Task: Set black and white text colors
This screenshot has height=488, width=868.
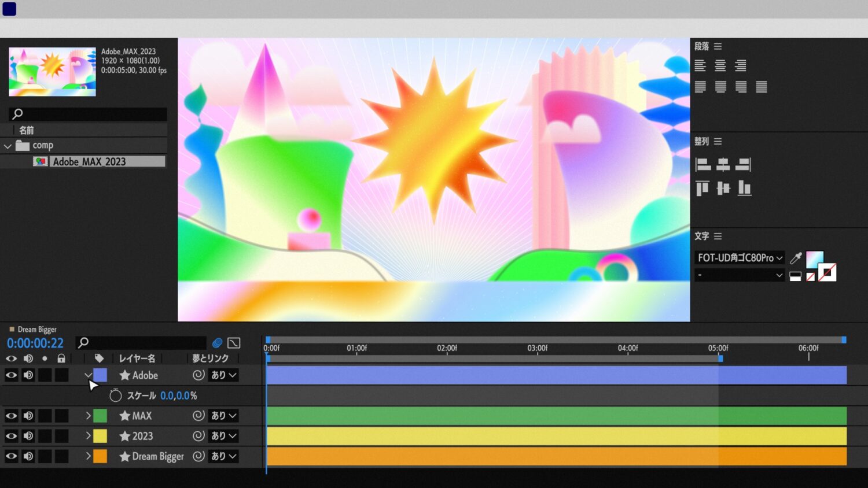Action: pos(796,276)
